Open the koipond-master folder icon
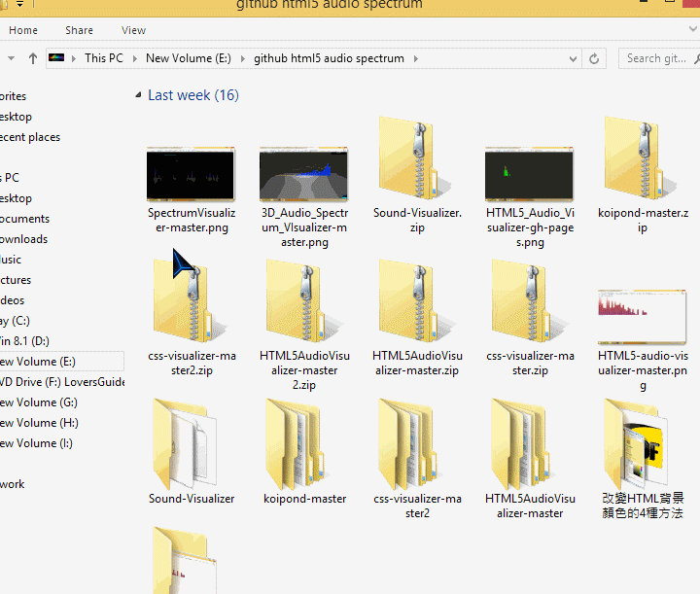This screenshot has height=594, width=700. pos(298,444)
